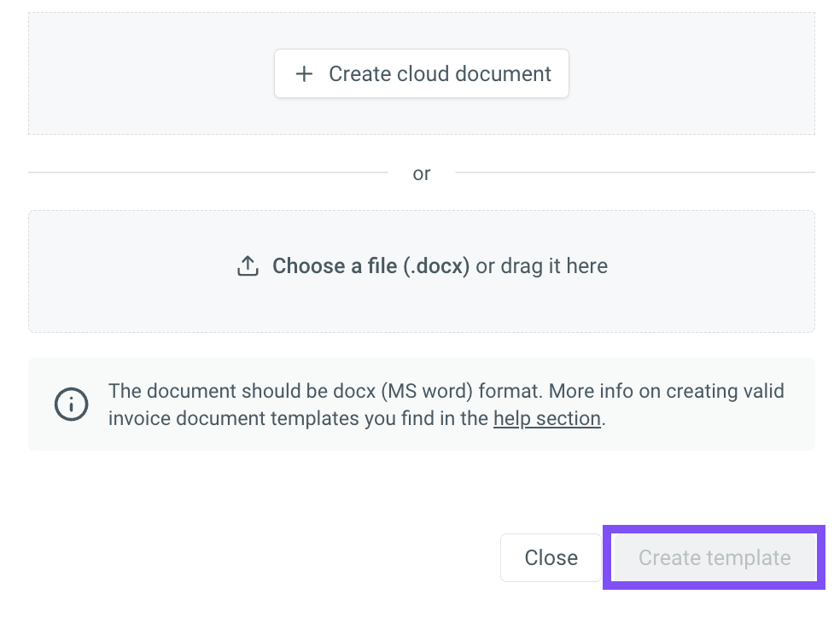Click the purple highlight border around Create template

(715, 529)
